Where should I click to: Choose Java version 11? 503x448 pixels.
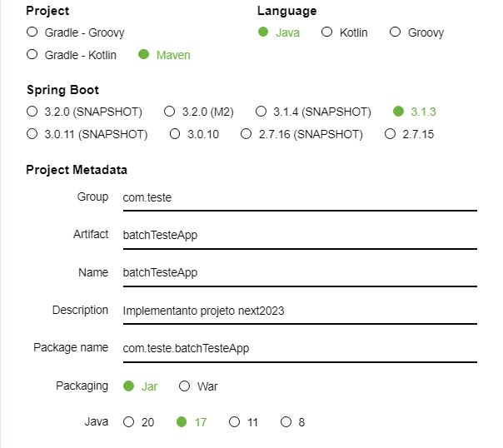[235, 422]
